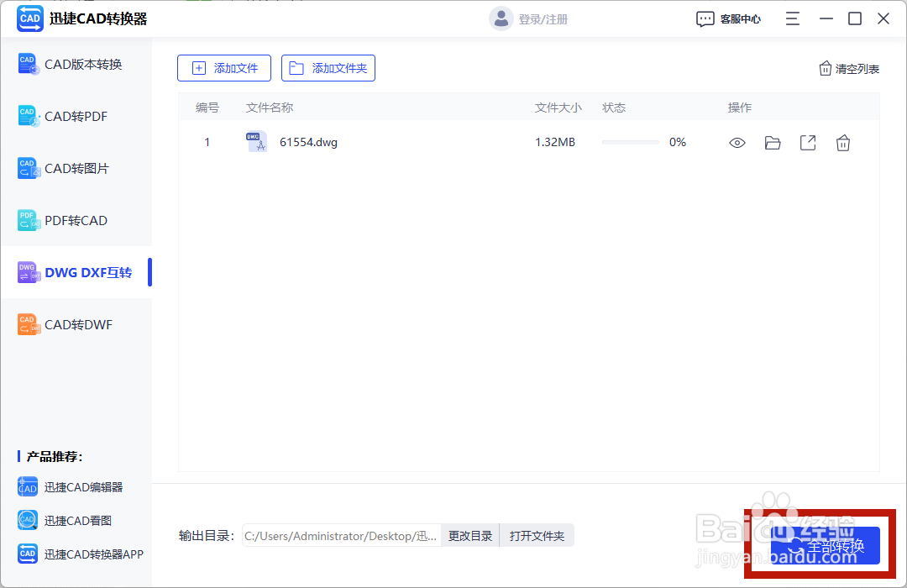This screenshot has width=907, height=588.
Task: Launch 迅捷CAD编辑器 from product recommendations
Action: [x=76, y=486]
